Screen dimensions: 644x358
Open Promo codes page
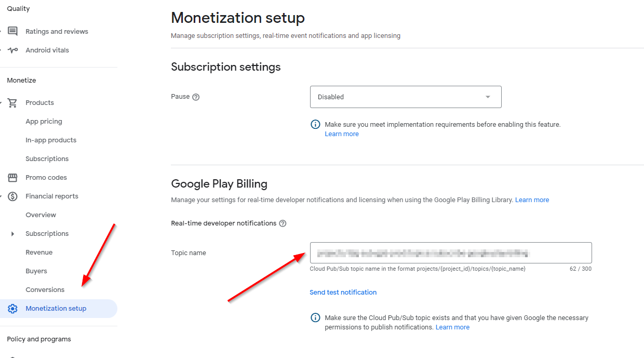tap(46, 178)
